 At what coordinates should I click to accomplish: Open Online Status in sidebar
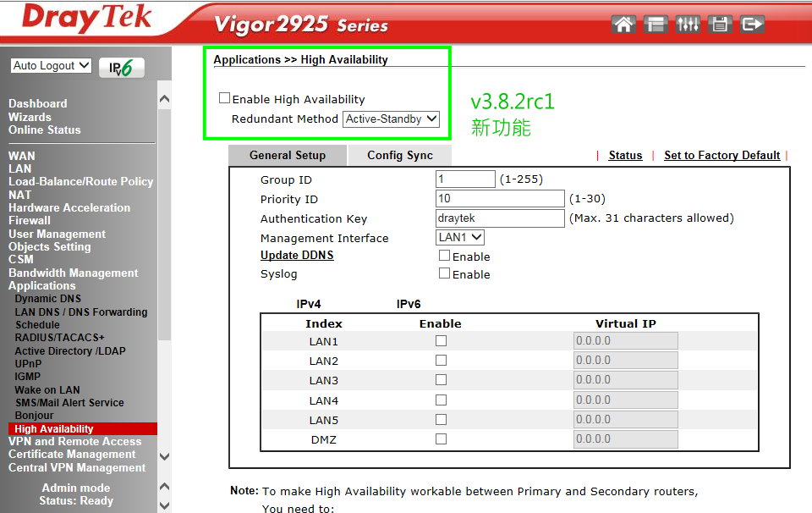(45, 130)
